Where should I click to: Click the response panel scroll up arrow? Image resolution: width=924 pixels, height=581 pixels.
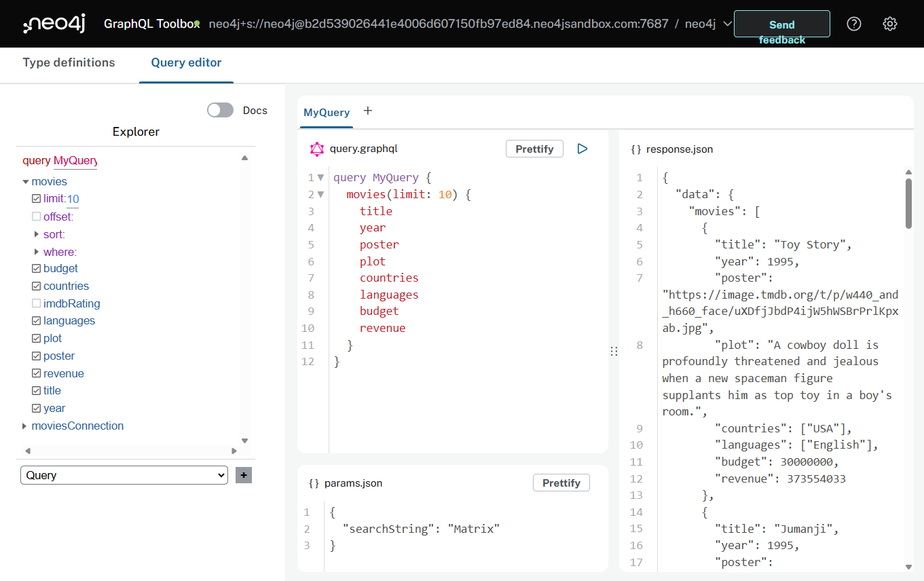coord(908,172)
